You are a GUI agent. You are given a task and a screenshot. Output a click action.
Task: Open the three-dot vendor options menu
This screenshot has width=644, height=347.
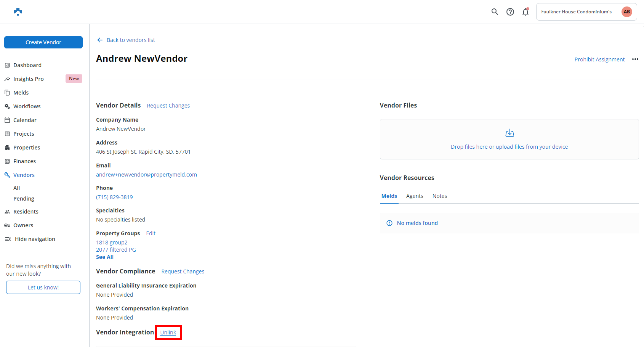pos(635,59)
